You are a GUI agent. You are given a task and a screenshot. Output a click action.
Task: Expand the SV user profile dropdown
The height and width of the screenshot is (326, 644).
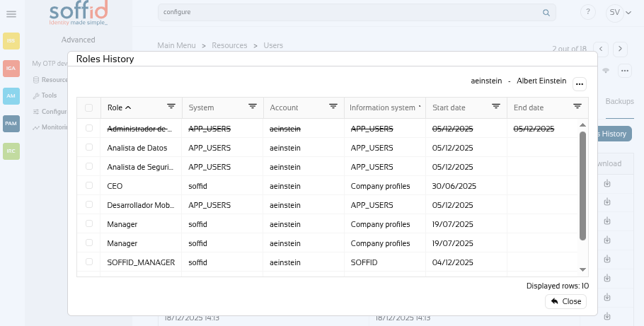click(619, 12)
